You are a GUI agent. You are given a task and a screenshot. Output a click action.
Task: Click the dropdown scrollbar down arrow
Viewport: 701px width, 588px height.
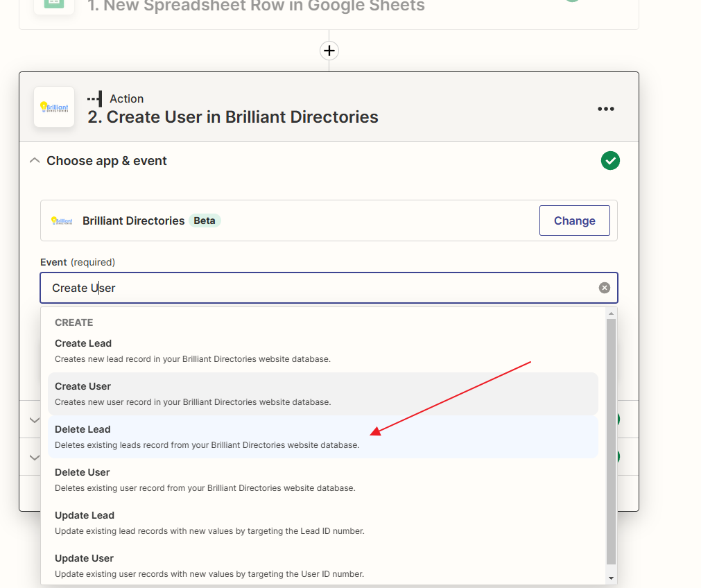(611, 578)
